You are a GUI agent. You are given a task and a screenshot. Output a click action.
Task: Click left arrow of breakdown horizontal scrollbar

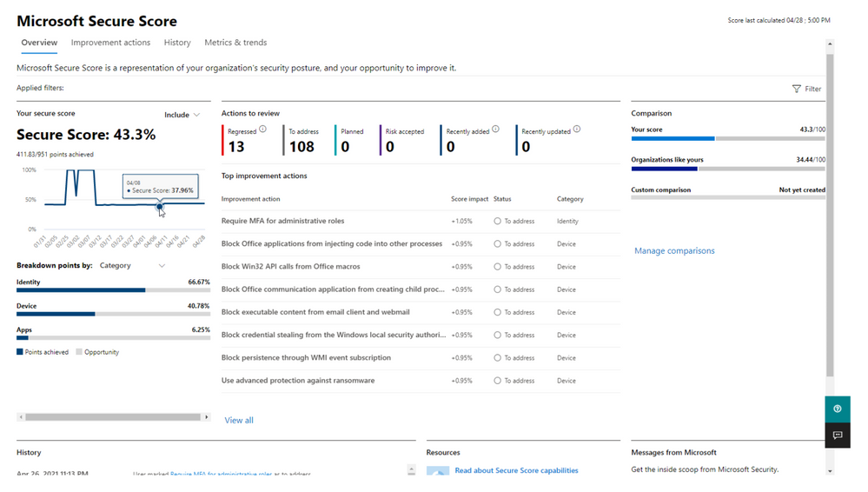coord(21,417)
